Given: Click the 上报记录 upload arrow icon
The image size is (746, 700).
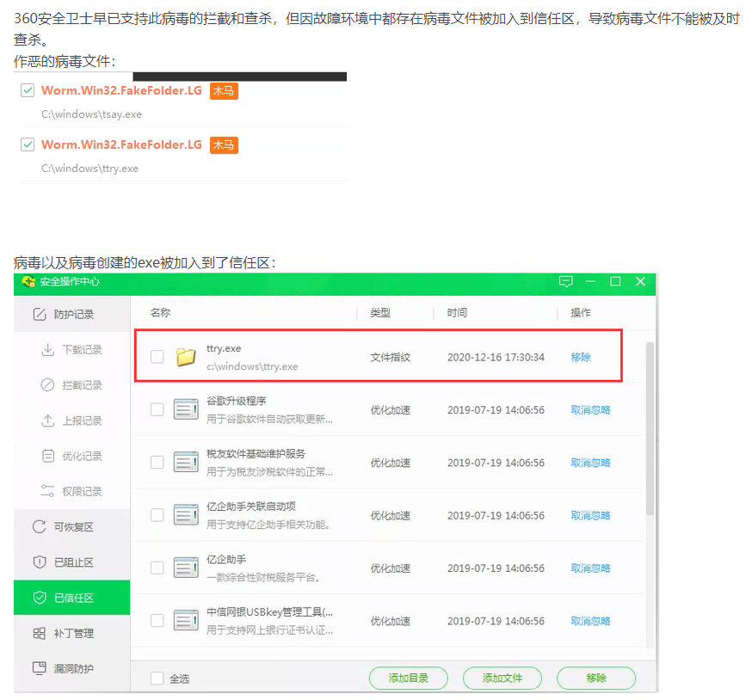Looking at the screenshot, I should (x=47, y=421).
